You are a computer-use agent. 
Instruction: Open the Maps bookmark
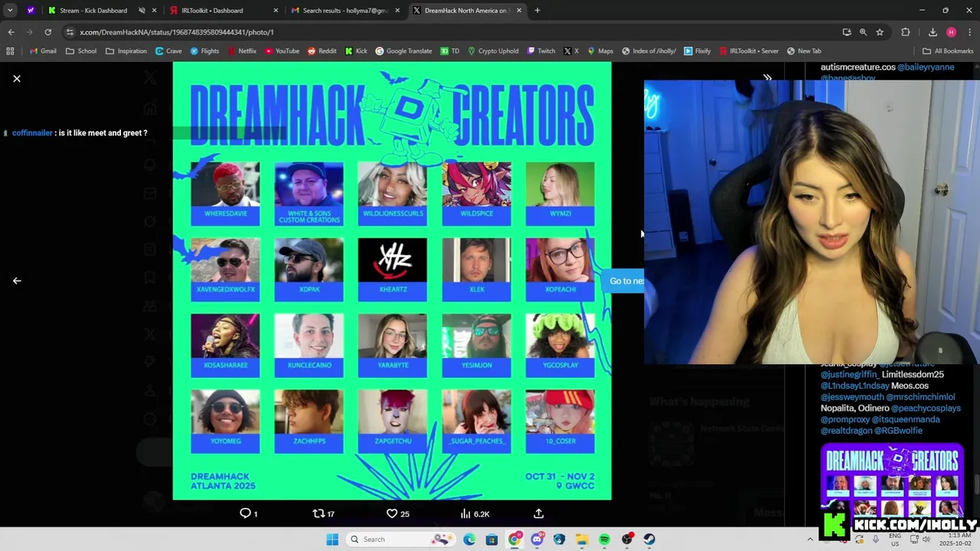point(600,51)
